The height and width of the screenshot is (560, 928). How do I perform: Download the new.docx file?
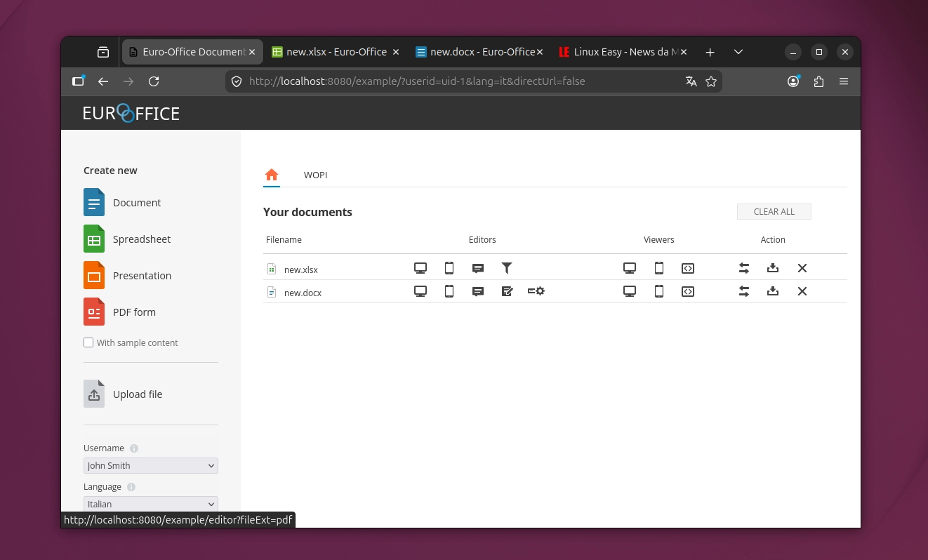tap(773, 291)
